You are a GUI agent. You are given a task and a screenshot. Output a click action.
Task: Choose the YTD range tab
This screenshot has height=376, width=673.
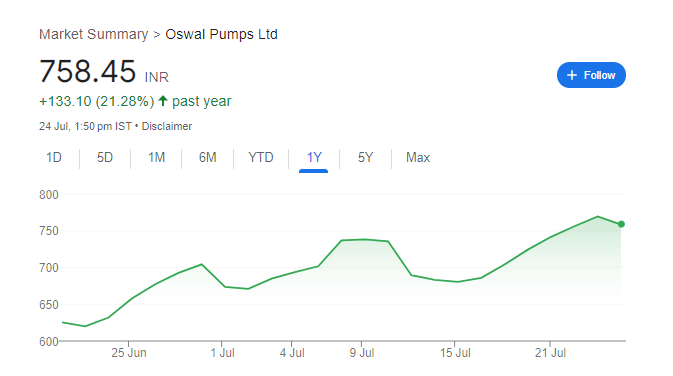[261, 158]
